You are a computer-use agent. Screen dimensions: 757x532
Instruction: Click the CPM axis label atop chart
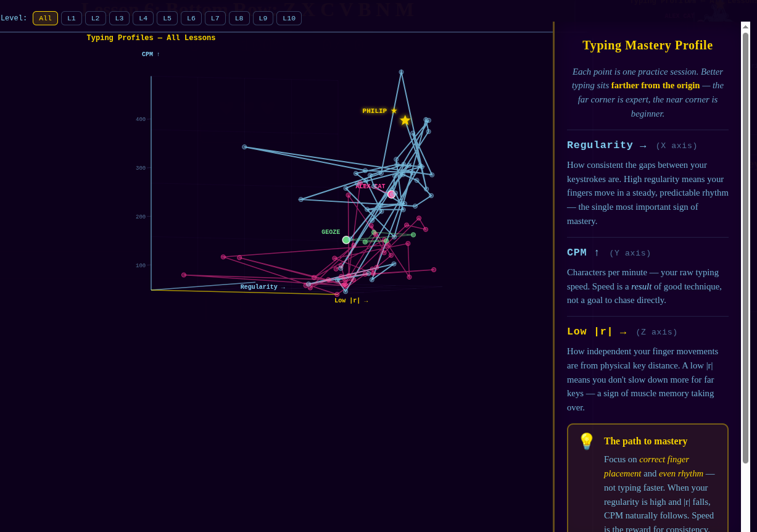pos(151,54)
